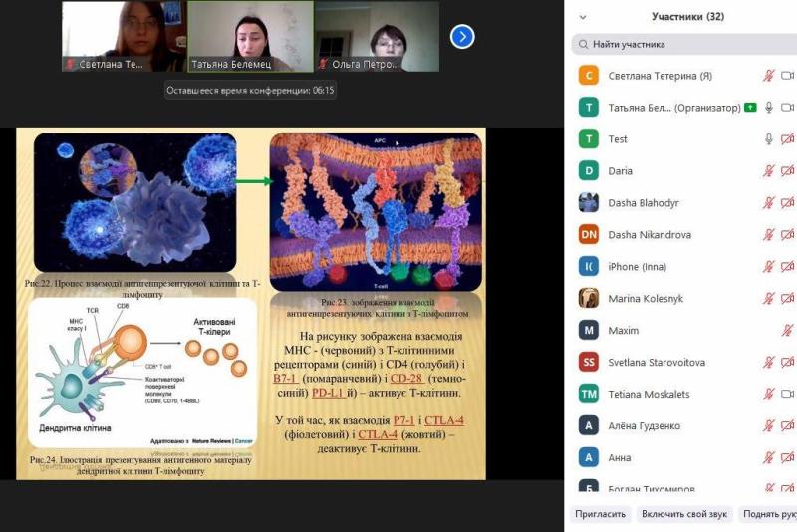Toggle Test's disabled camera icon
797x532 pixels.
[x=787, y=139]
